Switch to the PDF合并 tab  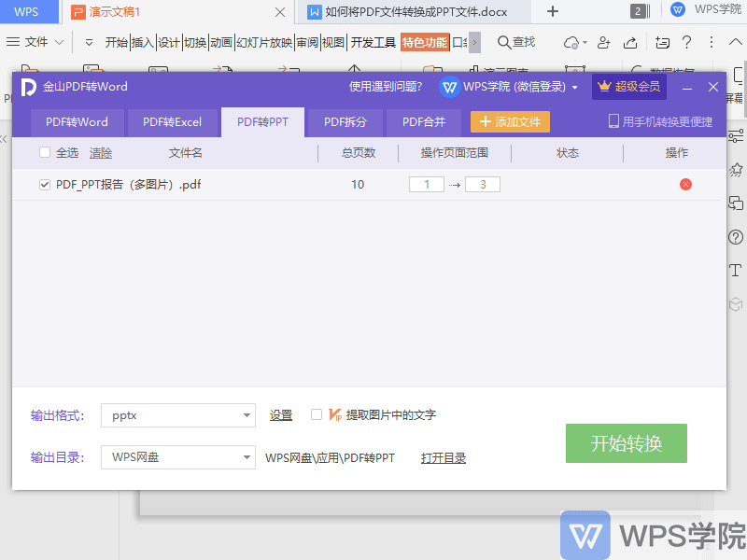(424, 122)
